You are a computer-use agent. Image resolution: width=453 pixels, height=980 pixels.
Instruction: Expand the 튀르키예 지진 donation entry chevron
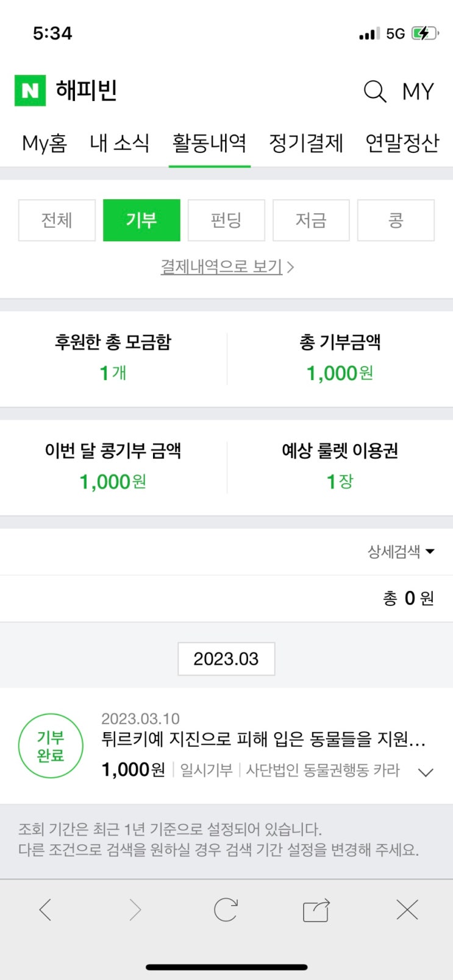[426, 772]
